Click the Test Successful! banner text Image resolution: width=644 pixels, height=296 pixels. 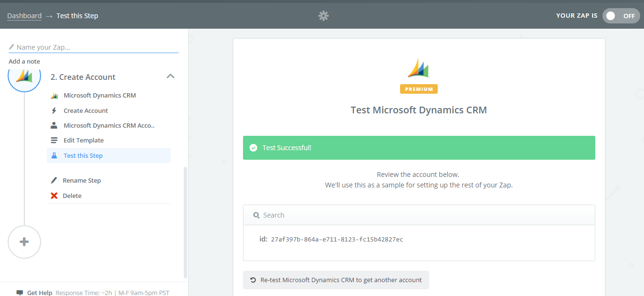[287, 148]
